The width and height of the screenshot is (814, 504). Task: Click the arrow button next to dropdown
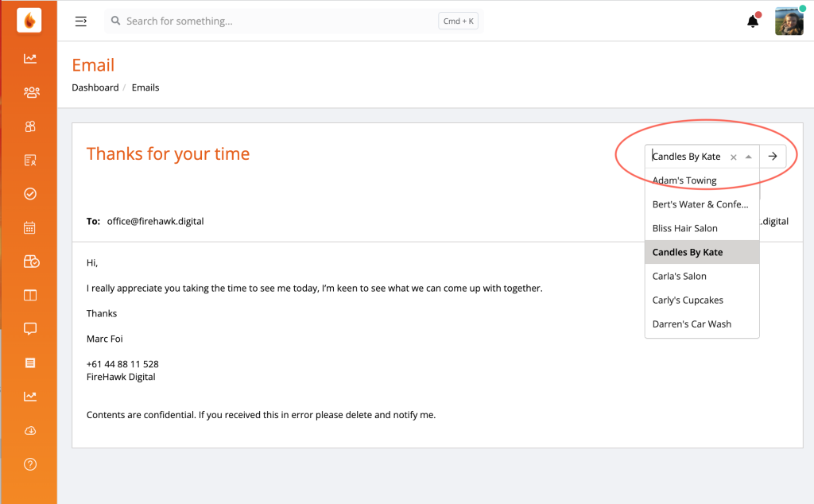(x=773, y=157)
